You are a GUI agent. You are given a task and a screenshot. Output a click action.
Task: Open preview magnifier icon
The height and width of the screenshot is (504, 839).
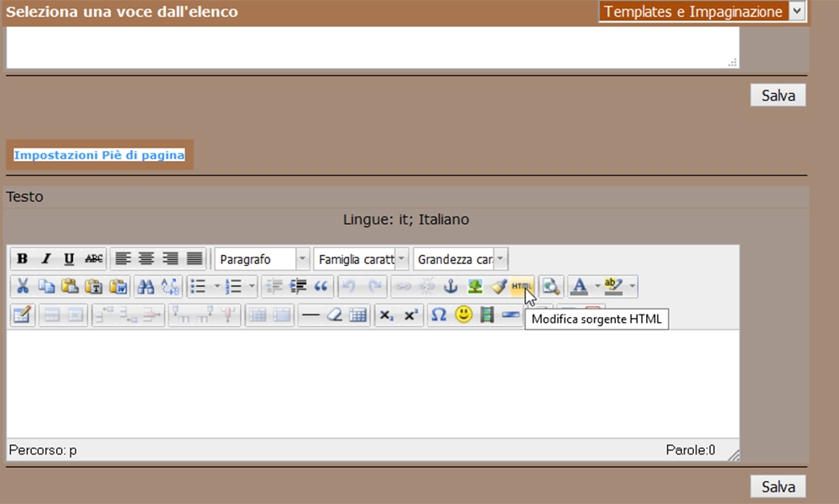click(550, 286)
